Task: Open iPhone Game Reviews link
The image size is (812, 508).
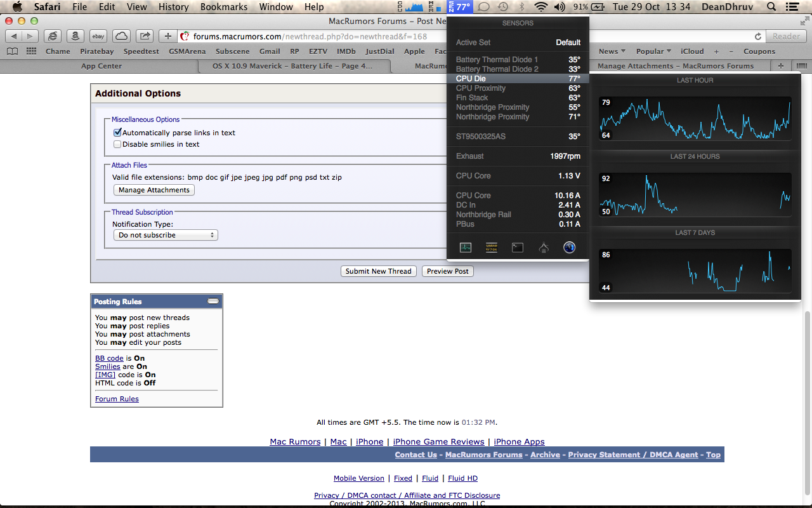Action: coord(438,442)
